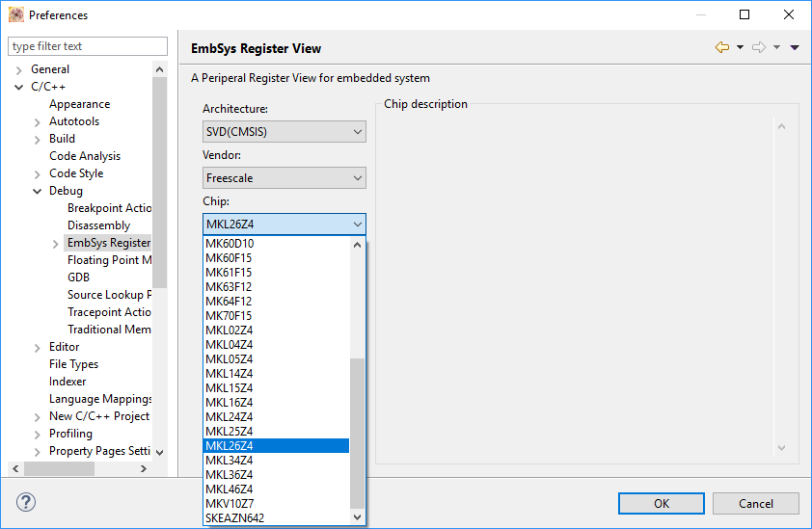Open the back history dropdown arrow
Viewport: 812px width, 529px height.
[x=740, y=47]
